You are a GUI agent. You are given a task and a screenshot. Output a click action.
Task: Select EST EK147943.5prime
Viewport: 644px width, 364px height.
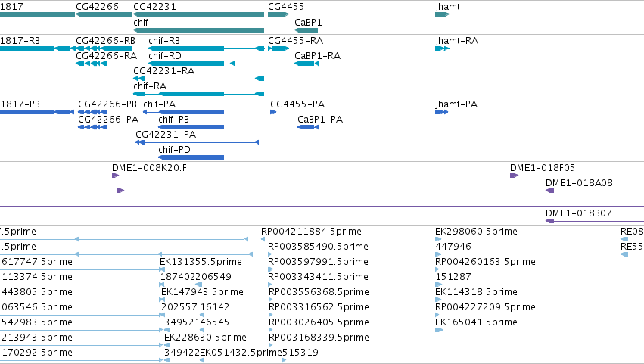click(202, 293)
